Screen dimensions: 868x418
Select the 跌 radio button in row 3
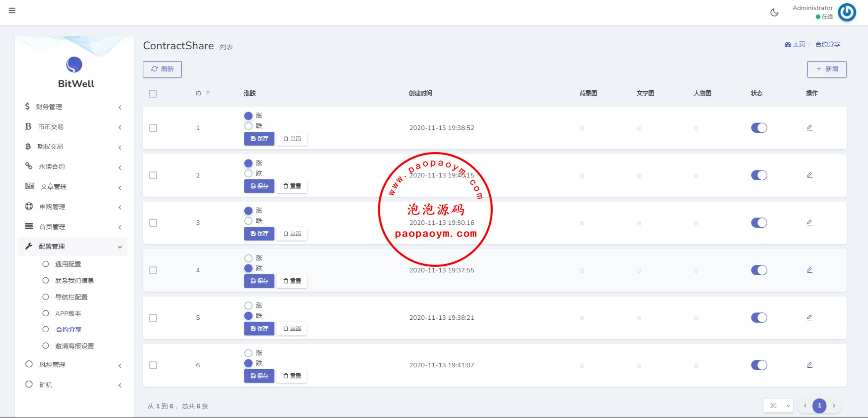[x=248, y=221]
